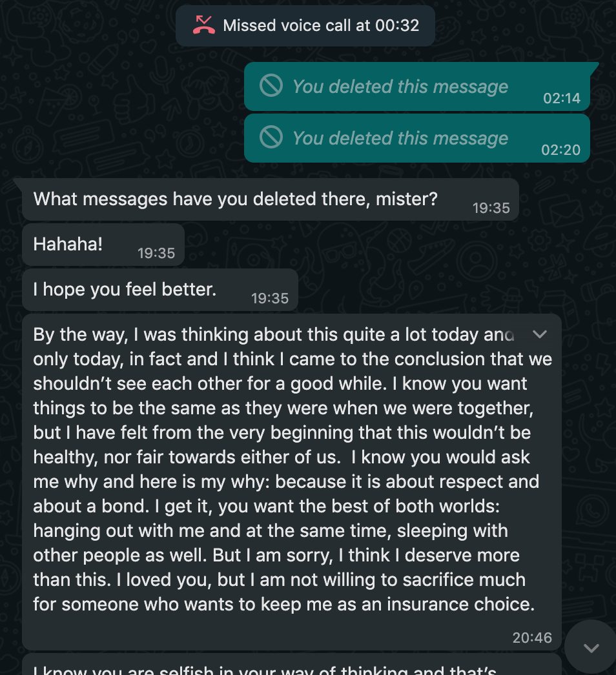Click the blocked icon on the 02:20 deleted message

pos(271,137)
